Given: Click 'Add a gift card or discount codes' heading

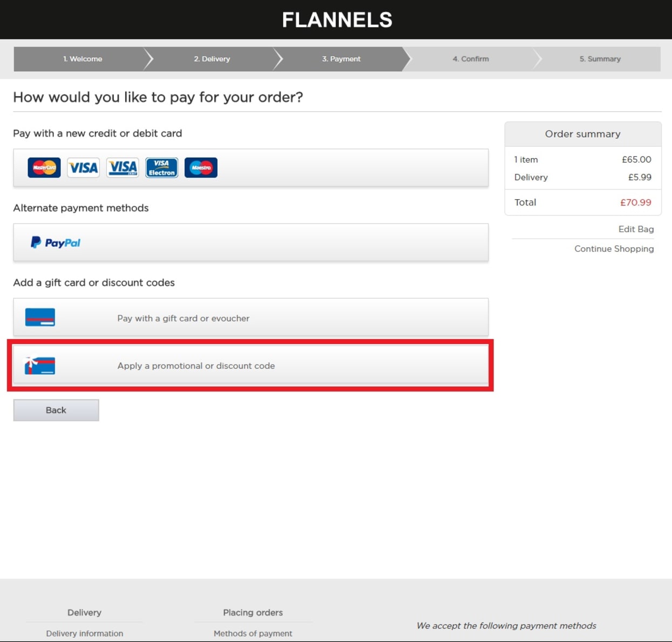Looking at the screenshot, I should pyautogui.click(x=94, y=282).
